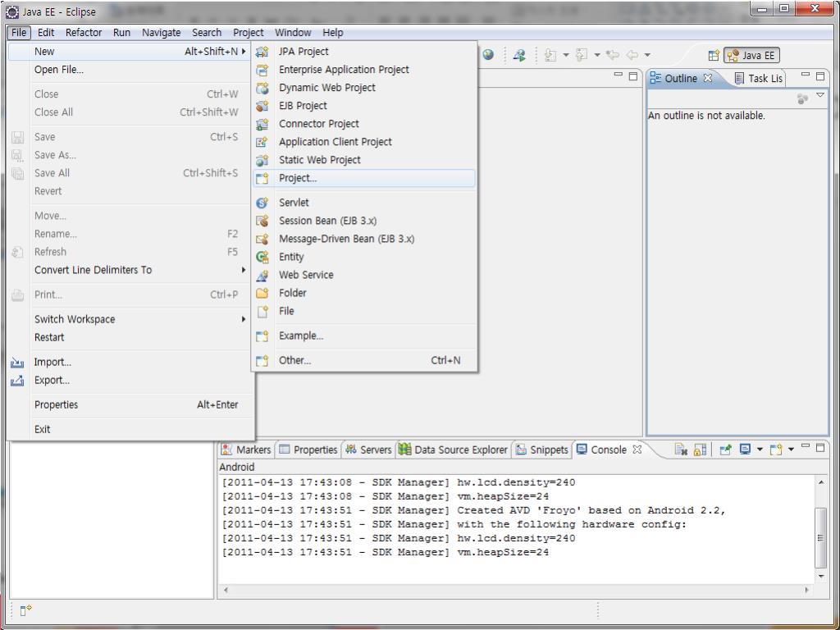This screenshot has width=840, height=630.
Task: Click the Servlet icon in New submenu
Action: pos(263,203)
